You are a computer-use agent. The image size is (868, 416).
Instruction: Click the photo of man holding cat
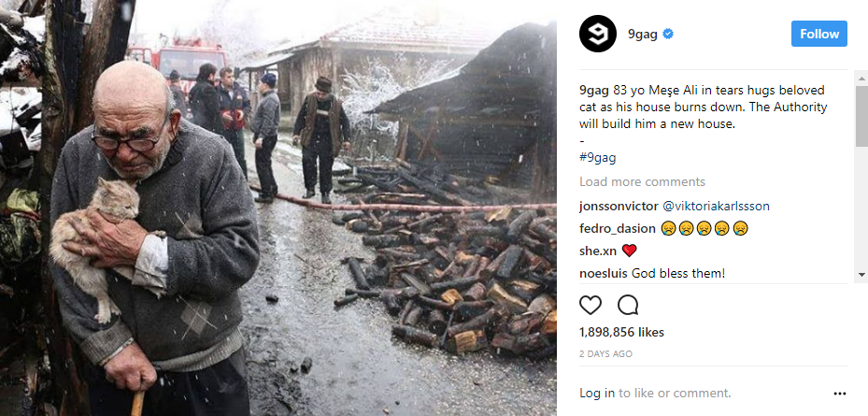[278, 208]
